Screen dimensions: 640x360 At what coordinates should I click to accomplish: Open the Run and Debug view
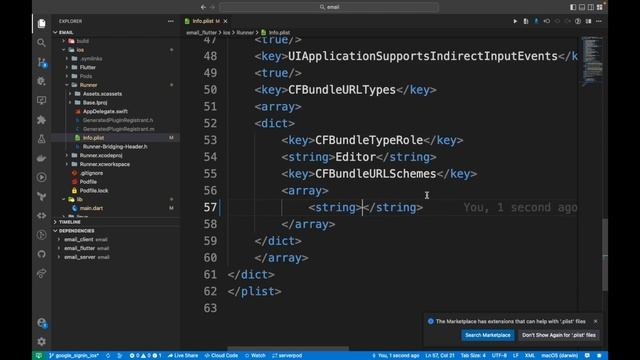pyautogui.click(x=41, y=81)
